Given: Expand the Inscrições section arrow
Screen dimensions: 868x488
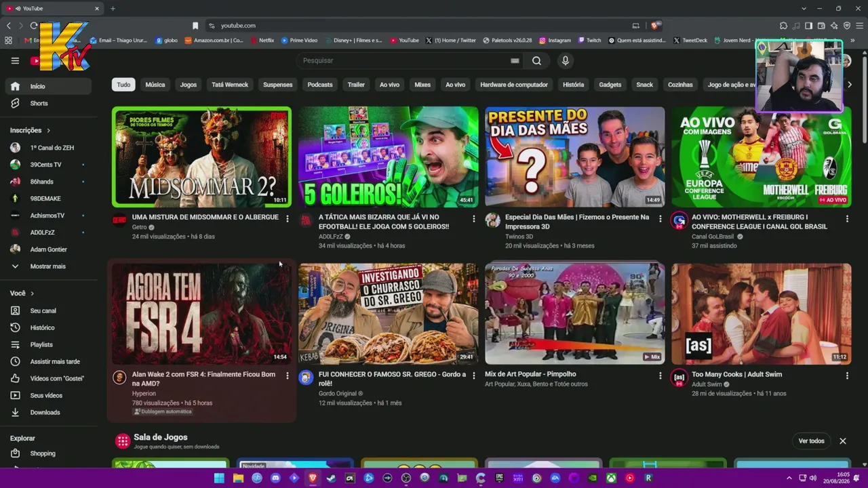Looking at the screenshot, I should pos(48,130).
